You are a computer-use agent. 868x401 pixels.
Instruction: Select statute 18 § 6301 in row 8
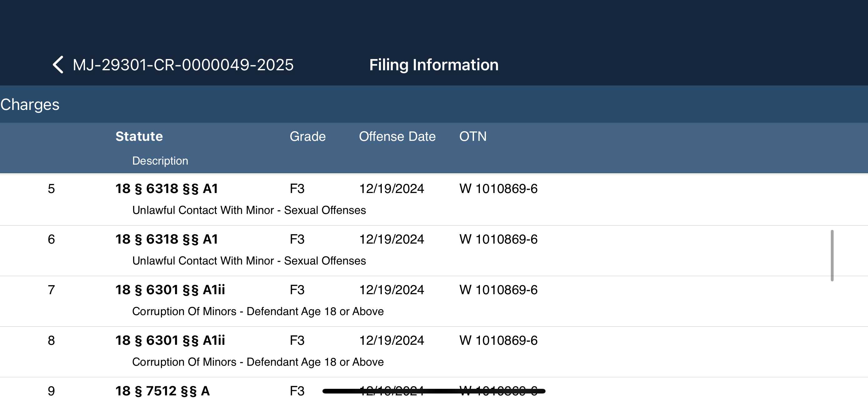pos(170,340)
